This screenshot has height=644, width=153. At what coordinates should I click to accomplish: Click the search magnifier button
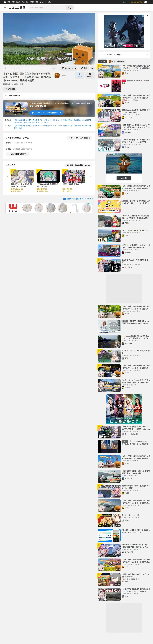click(x=70, y=8)
